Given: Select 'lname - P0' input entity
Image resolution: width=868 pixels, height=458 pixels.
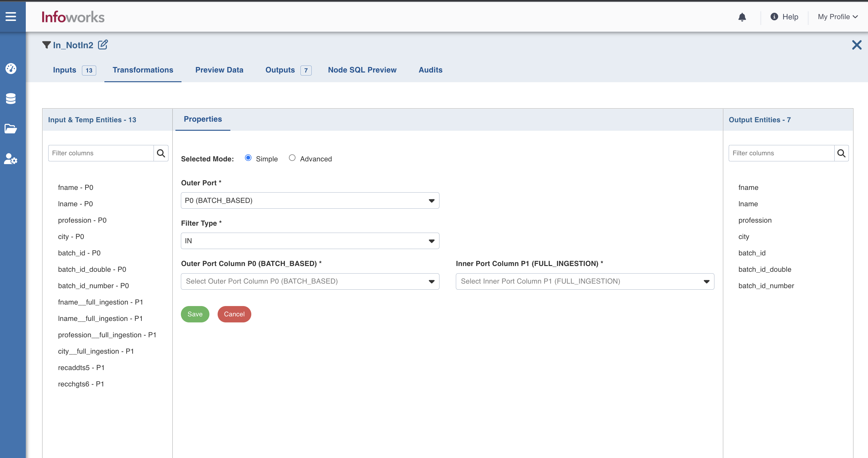Looking at the screenshot, I should tap(76, 204).
